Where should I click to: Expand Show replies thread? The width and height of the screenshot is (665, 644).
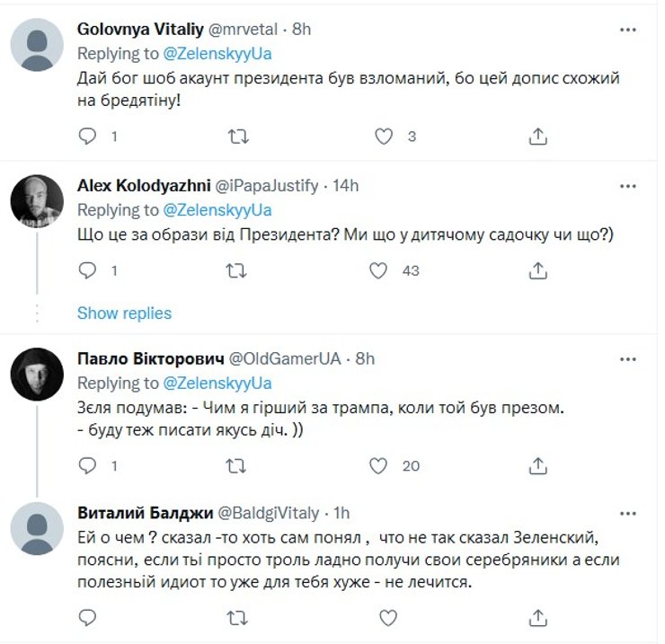click(124, 313)
